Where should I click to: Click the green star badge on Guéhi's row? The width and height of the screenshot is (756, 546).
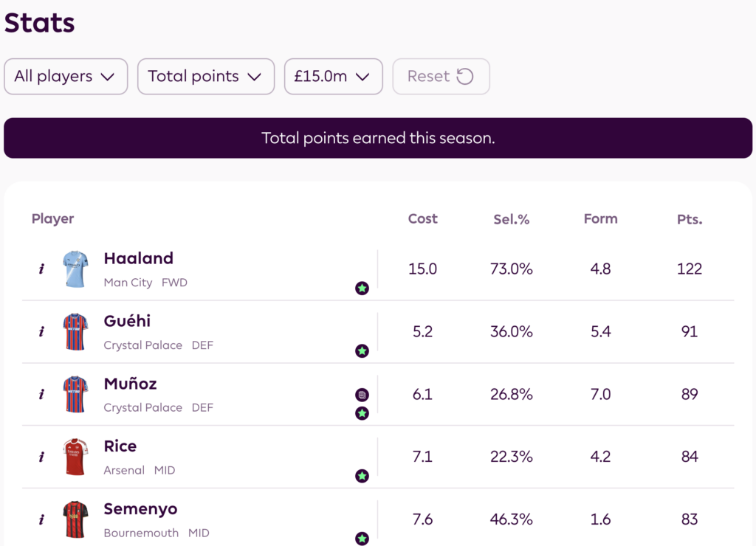(x=362, y=350)
